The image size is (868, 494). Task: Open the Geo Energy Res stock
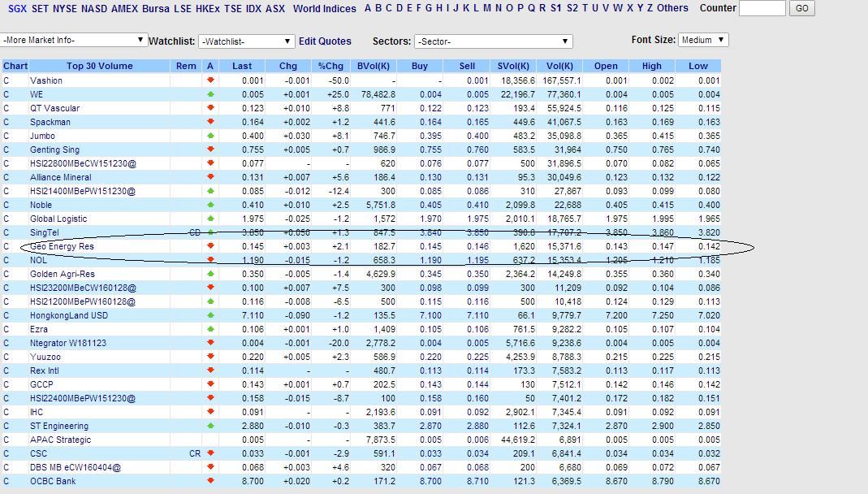62,246
